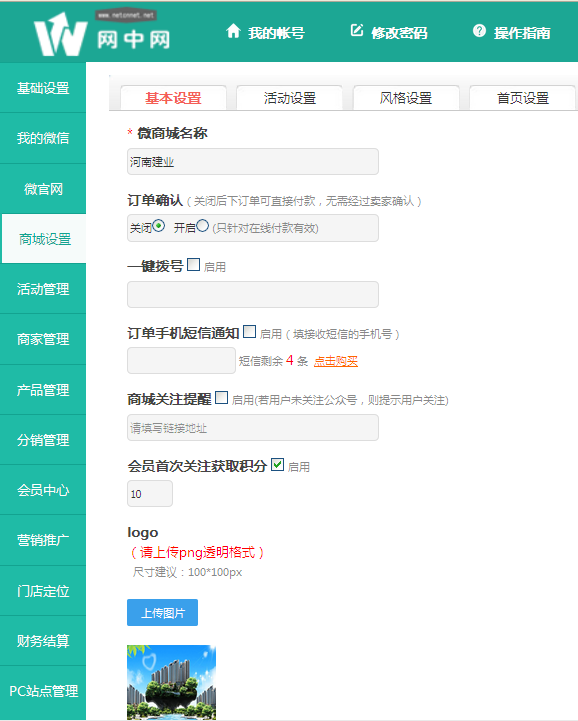The image size is (578, 721).
Task: Click the question mark icon for 操作指南
Action: pyautogui.click(x=479, y=31)
